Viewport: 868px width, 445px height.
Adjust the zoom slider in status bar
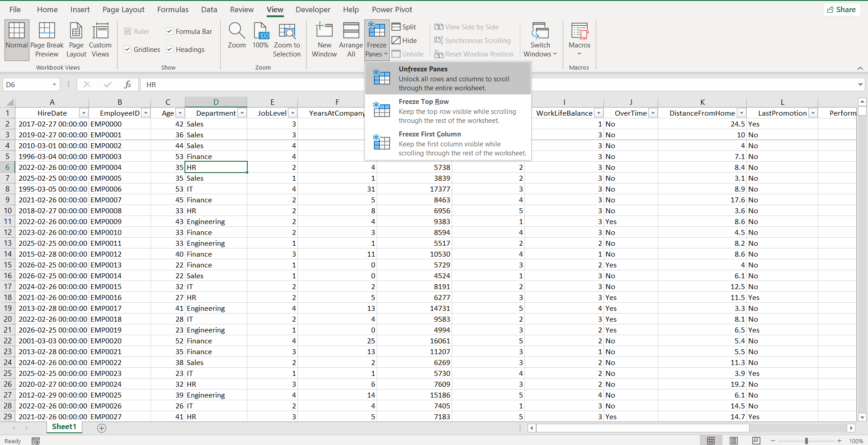click(x=806, y=440)
